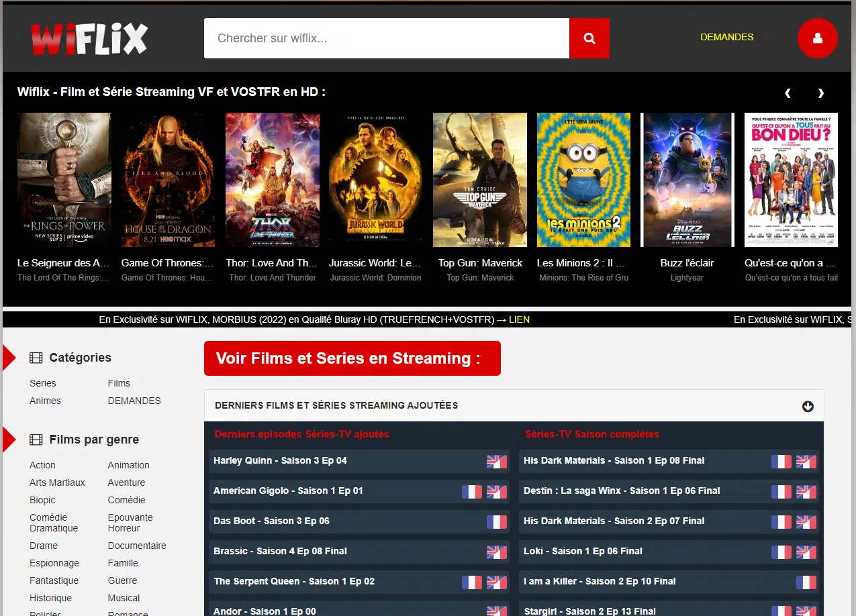856x616 pixels.
Task: Click UK flag on Harley Quinn row
Action: 497,462
